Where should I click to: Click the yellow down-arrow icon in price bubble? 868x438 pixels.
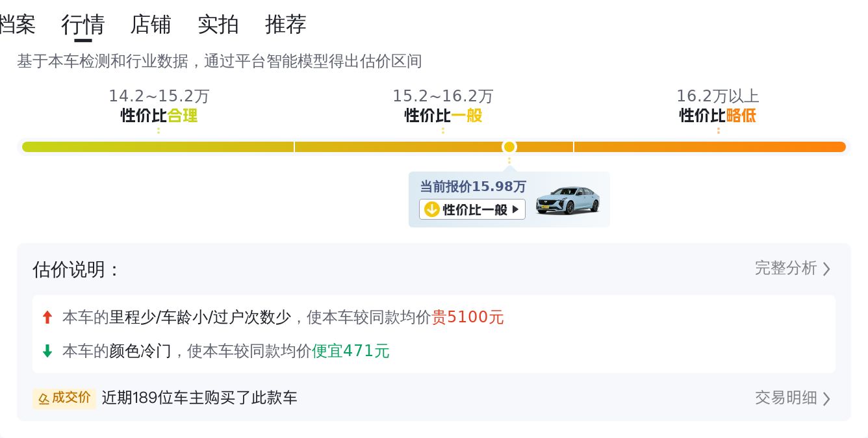click(432, 209)
